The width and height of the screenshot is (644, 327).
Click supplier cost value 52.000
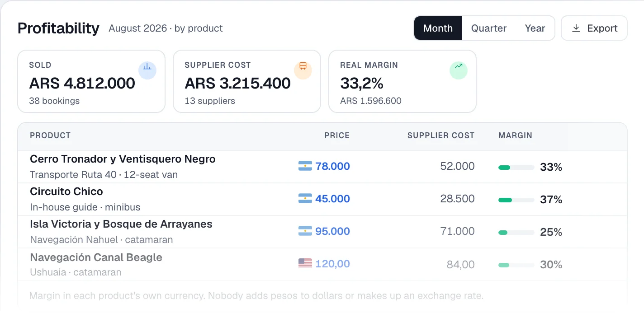click(458, 166)
